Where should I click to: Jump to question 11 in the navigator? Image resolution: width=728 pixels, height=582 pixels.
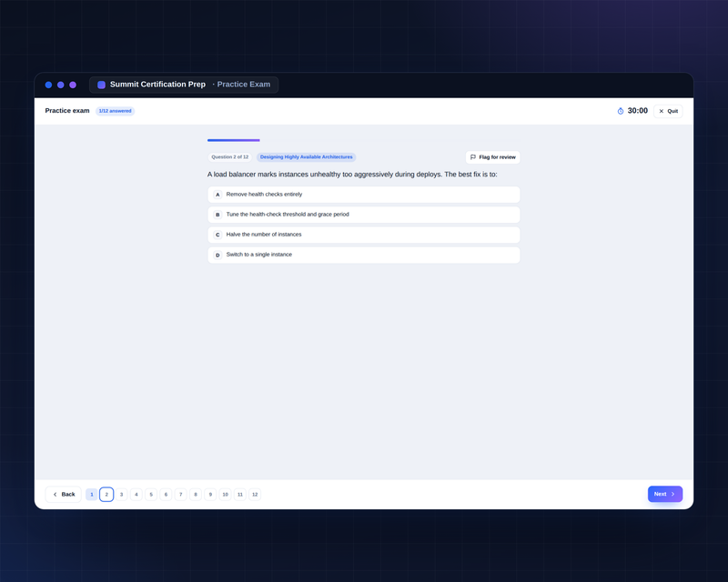click(240, 495)
